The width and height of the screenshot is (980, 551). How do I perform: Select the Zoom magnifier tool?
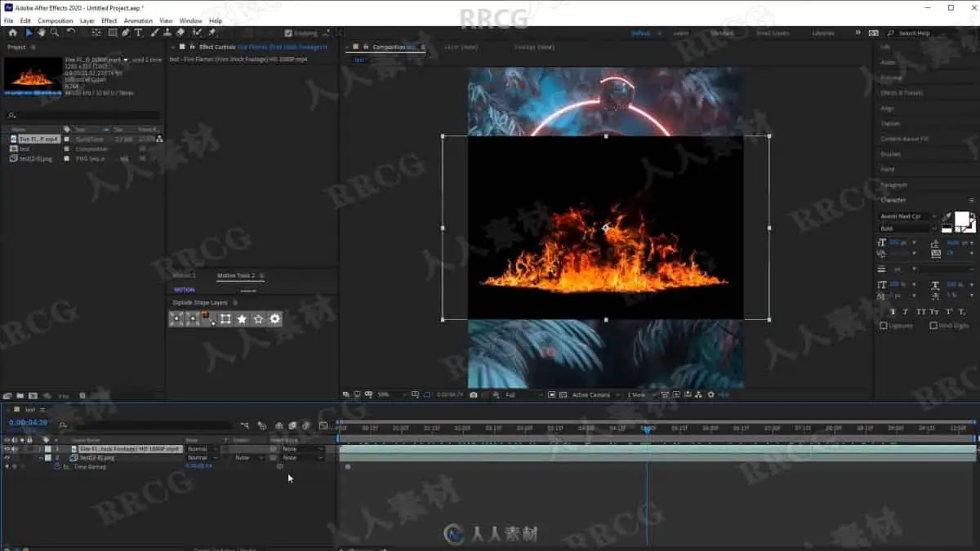(x=54, y=33)
